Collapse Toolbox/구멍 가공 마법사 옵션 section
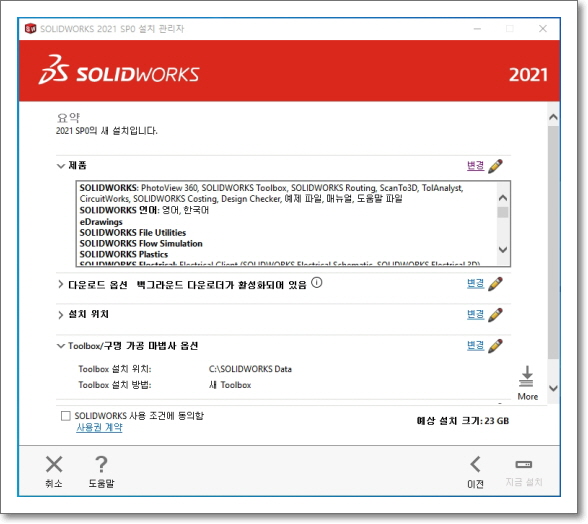 coord(61,346)
